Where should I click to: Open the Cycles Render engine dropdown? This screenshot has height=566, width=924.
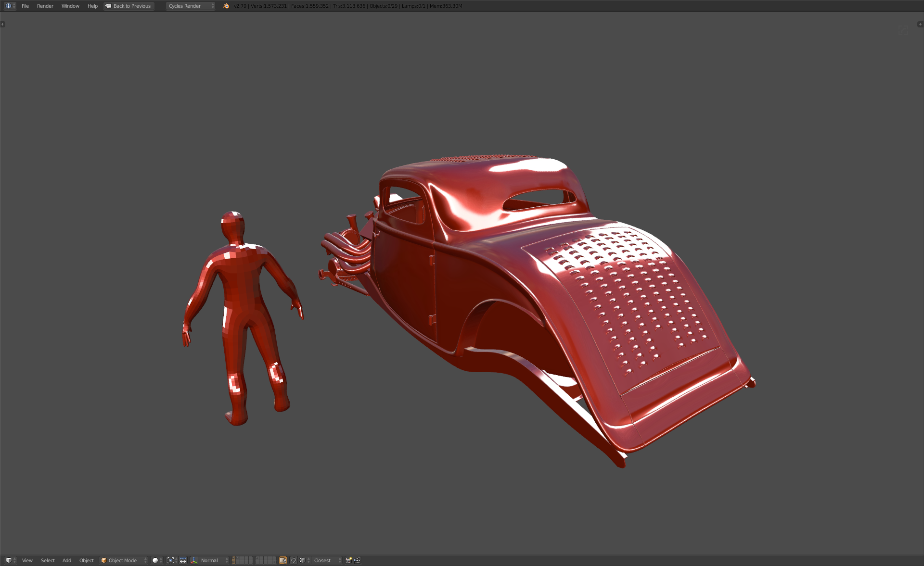pyautogui.click(x=191, y=6)
